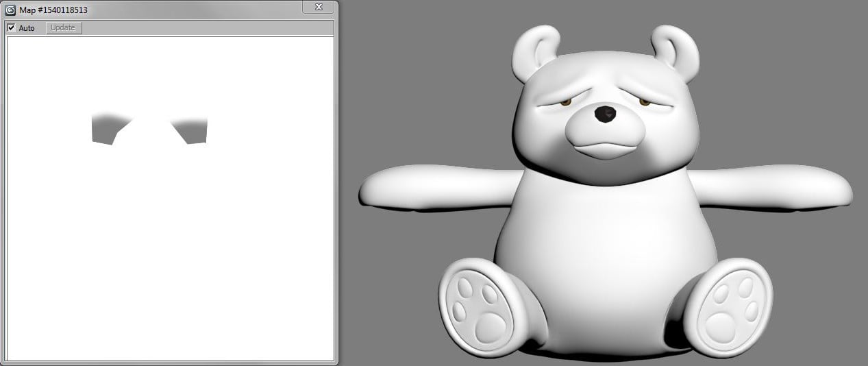Click the 3ds Max icon in the Map window title bar

tap(10, 10)
